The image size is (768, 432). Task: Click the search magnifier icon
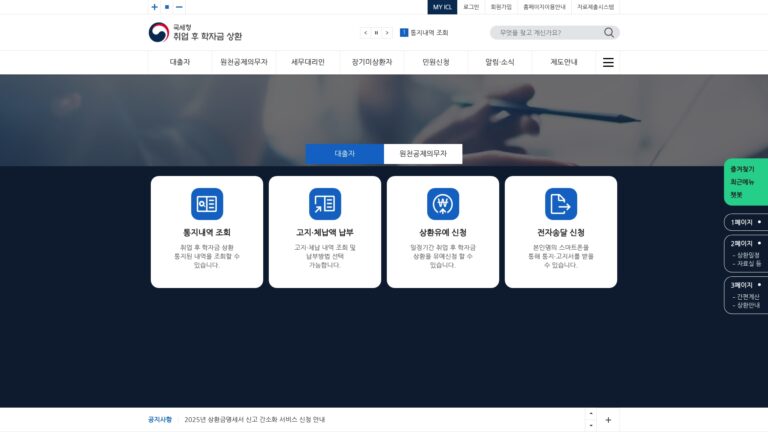pos(609,32)
